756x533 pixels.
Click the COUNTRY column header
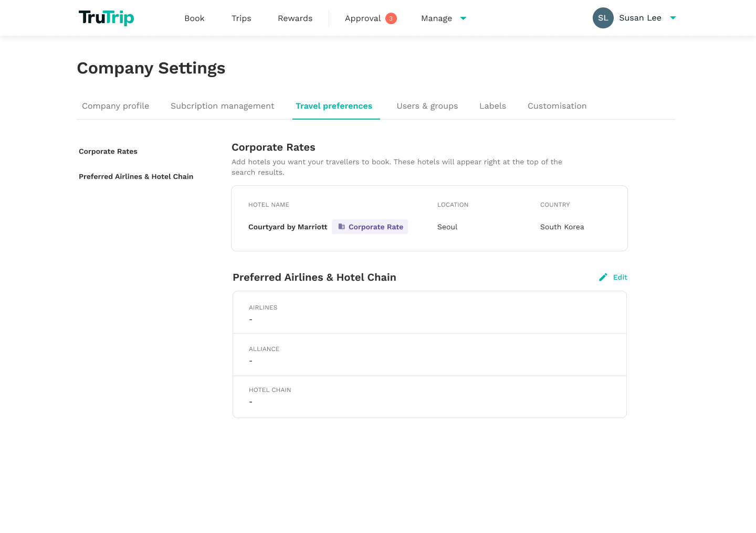[555, 205]
